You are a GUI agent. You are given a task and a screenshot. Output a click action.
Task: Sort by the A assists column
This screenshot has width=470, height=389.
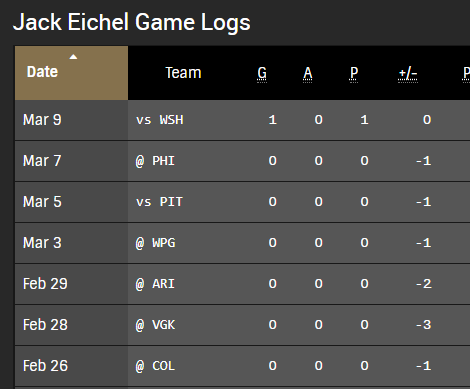308,73
